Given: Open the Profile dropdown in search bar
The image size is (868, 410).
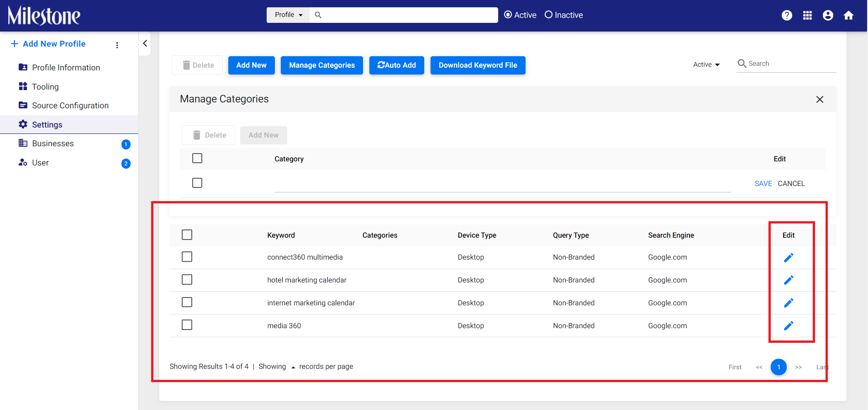Looking at the screenshot, I should 288,15.
